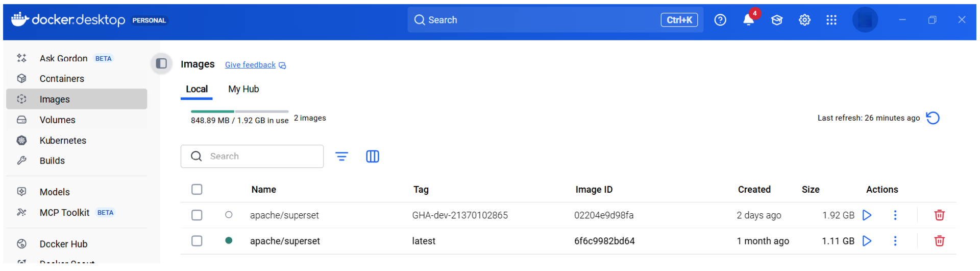This screenshot has height=271, width=980.
Task: Open more actions for GHA-dev-21370102865 image
Action: click(895, 215)
